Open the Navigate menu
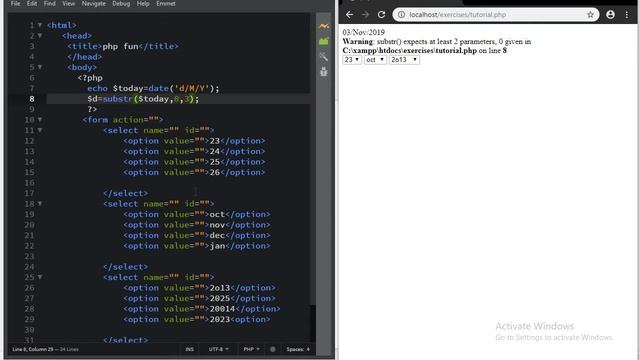 pyautogui.click(x=93, y=4)
